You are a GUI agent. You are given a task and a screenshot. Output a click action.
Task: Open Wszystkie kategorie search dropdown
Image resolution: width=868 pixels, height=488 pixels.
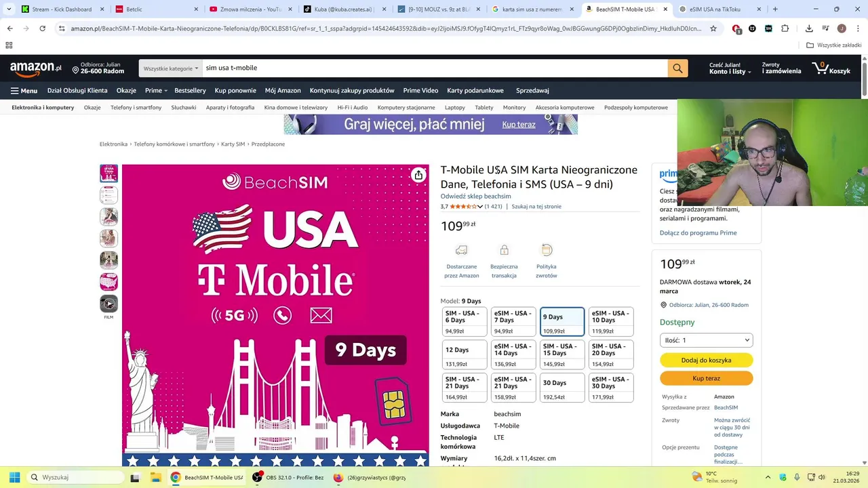click(x=171, y=68)
